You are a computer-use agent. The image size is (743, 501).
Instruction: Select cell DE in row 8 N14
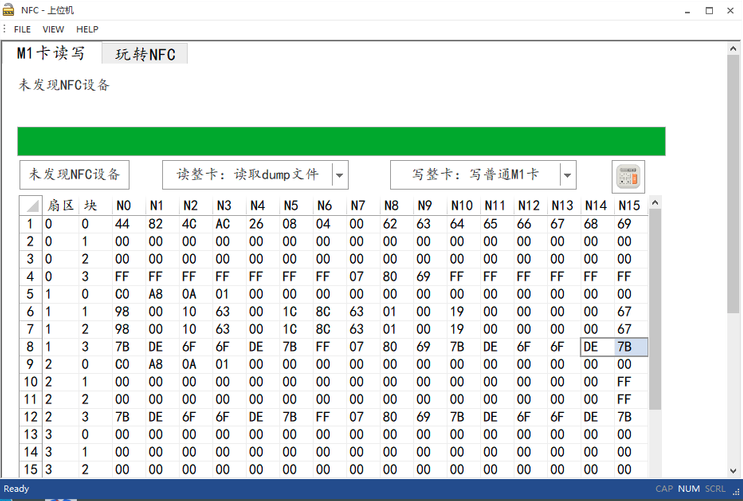click(x=597, y=346)
